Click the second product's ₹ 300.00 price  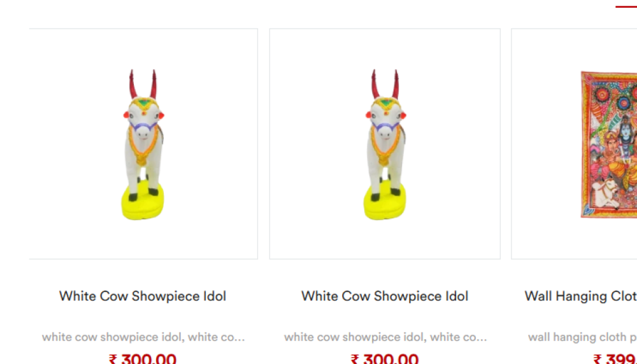click(384, 358)
